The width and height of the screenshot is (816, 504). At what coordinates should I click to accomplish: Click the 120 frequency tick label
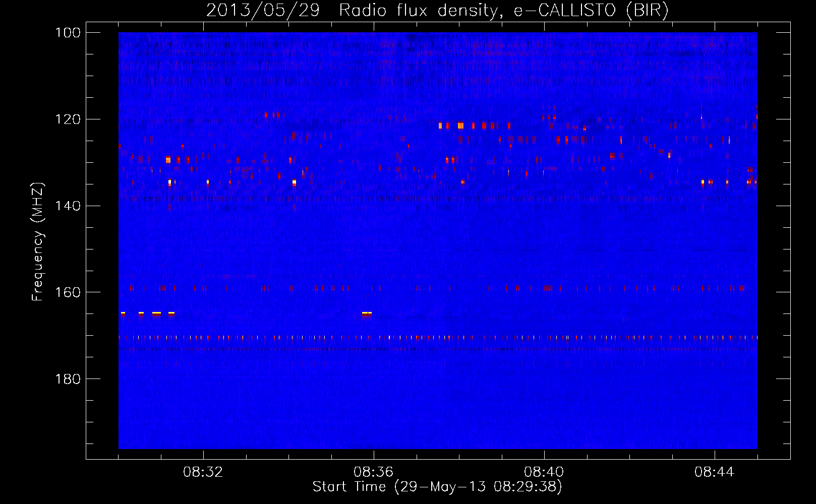tap(69, 119)
